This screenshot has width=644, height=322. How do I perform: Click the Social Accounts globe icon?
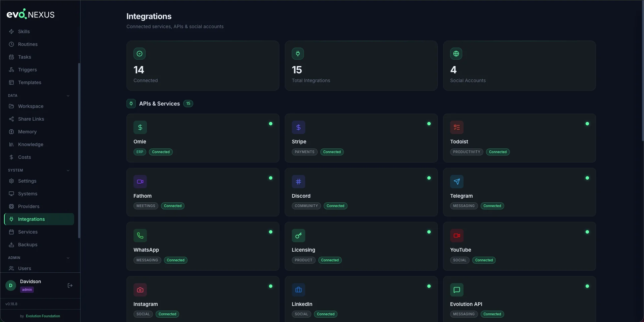(x=456, y=54)
